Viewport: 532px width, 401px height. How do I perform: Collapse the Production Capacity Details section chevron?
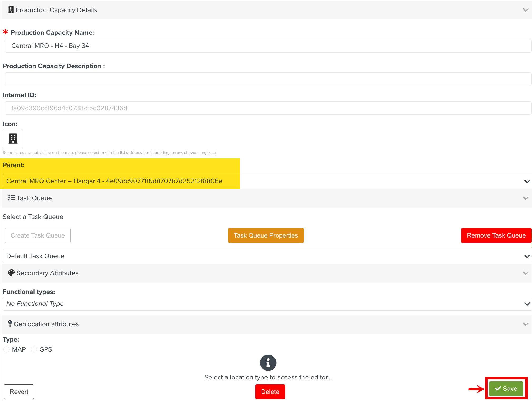pos(525,10)
